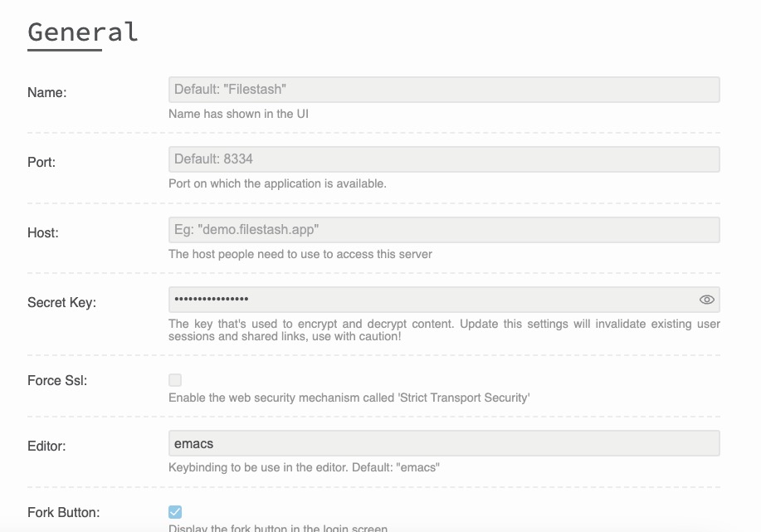The image size is (761, 532).
Task: Click the underlined 'General' section heading
Action: point(81,32)
